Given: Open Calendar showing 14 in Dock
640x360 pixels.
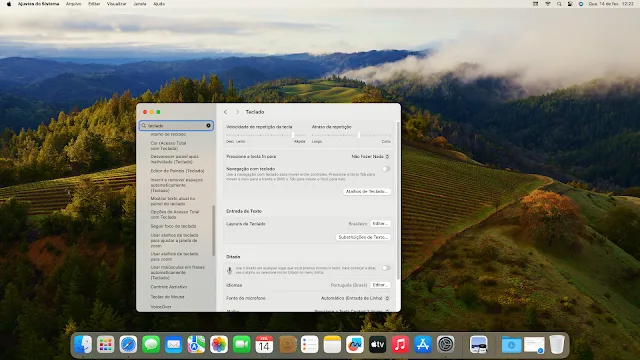Looking at the screenshot, I should pyautogui.click(x=264, y=344).
